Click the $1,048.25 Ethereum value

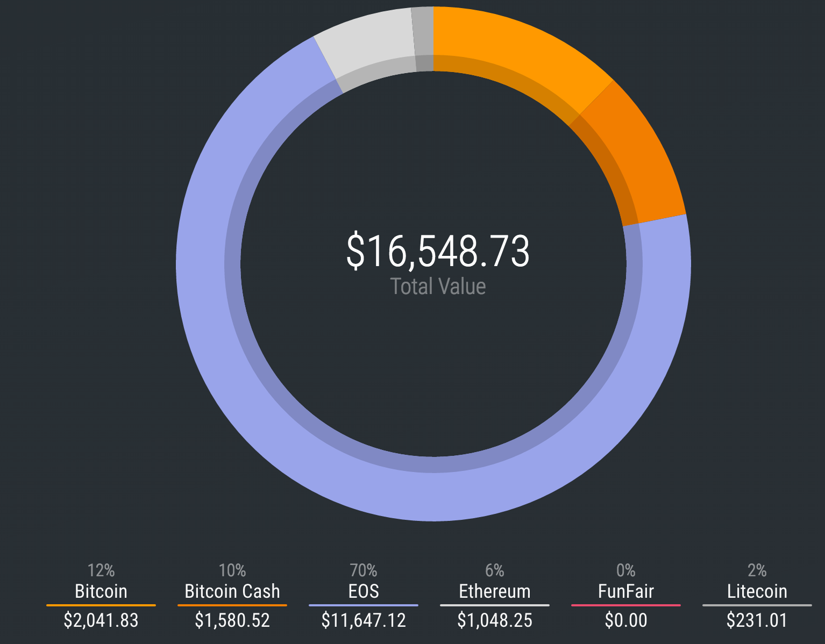coord(495,620)
